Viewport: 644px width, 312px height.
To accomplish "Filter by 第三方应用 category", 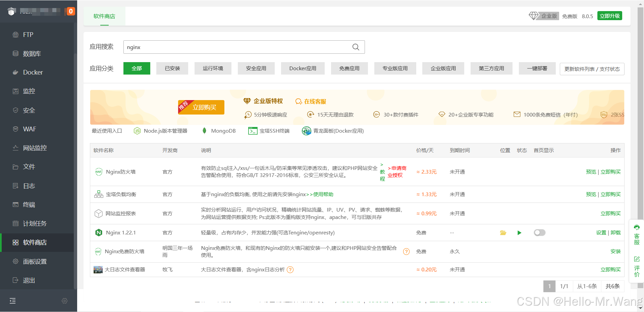I will [x=491, y=68].
